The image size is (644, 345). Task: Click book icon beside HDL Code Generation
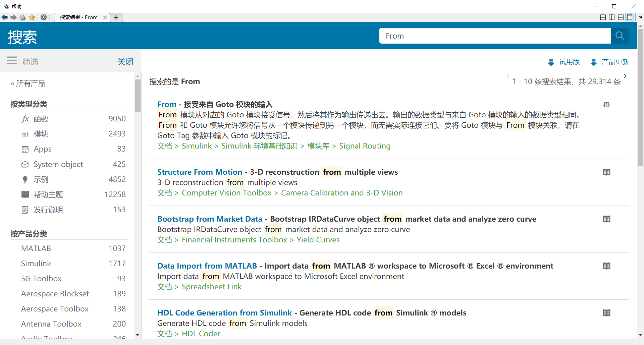point(606,313)
